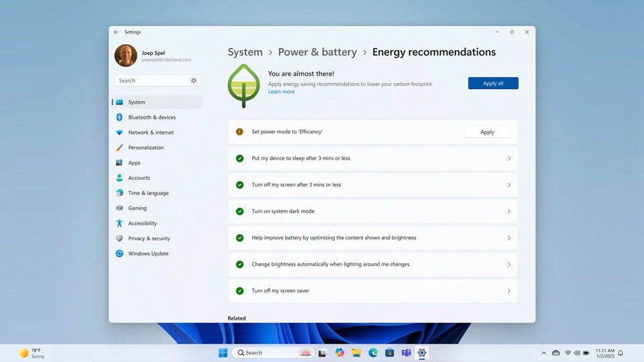This screenshot has height=362, width=644.
Task: Click green checkmark beside device sleep recommendation
Action: (x=240, y=158)
